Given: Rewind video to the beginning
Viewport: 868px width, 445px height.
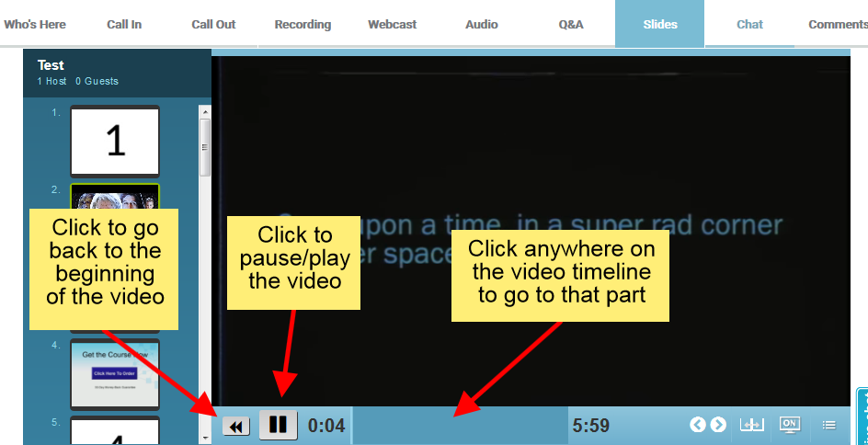Looking at the screenshot, I should pos(236,427).
